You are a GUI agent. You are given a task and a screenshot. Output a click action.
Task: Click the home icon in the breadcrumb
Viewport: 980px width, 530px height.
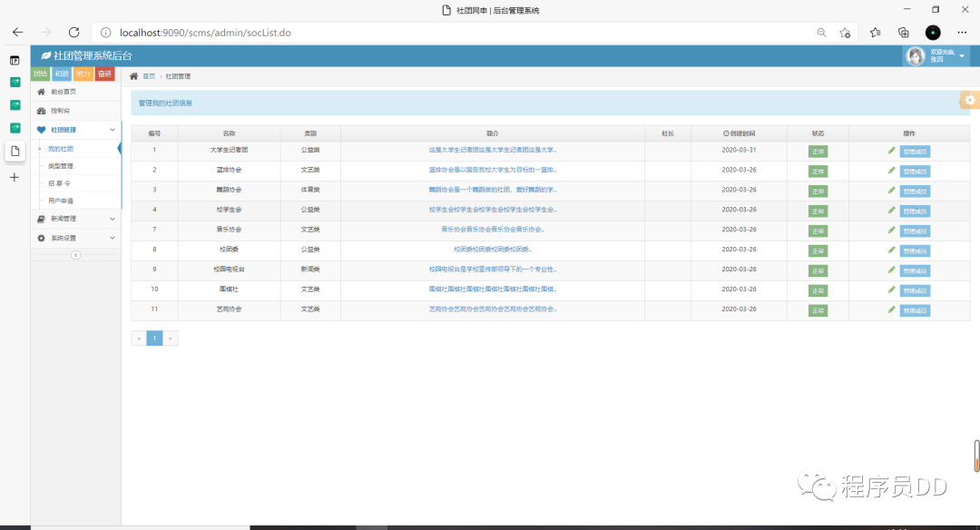(x=133, y=76)
